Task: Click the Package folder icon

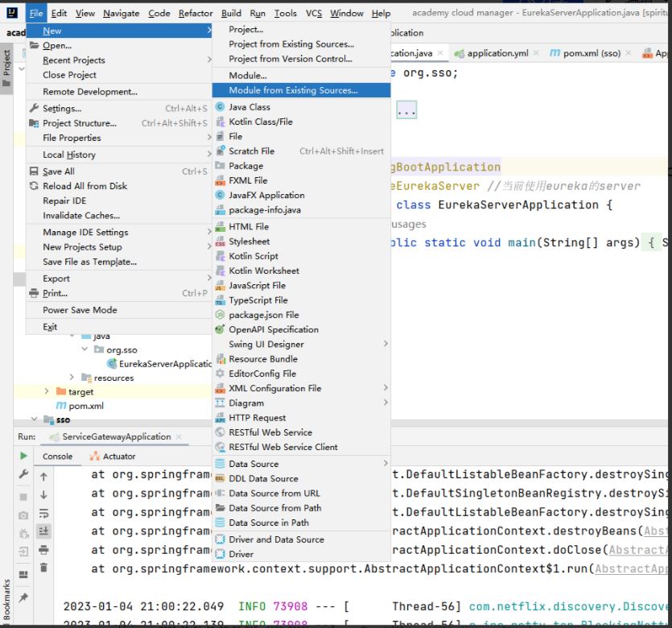Action: pyautogui.click(x=220, y=166)
